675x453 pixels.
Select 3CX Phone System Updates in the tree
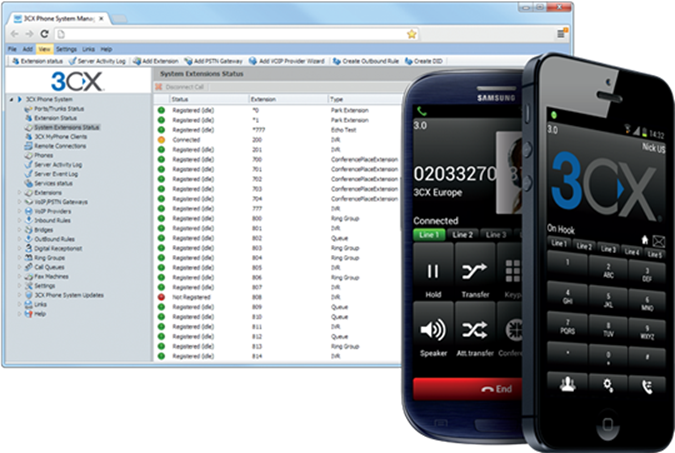[64, 295]
